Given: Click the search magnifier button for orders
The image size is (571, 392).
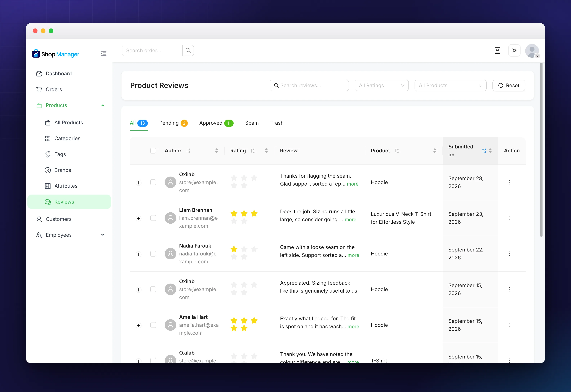Looking at the screenshot, I should 188,50.
